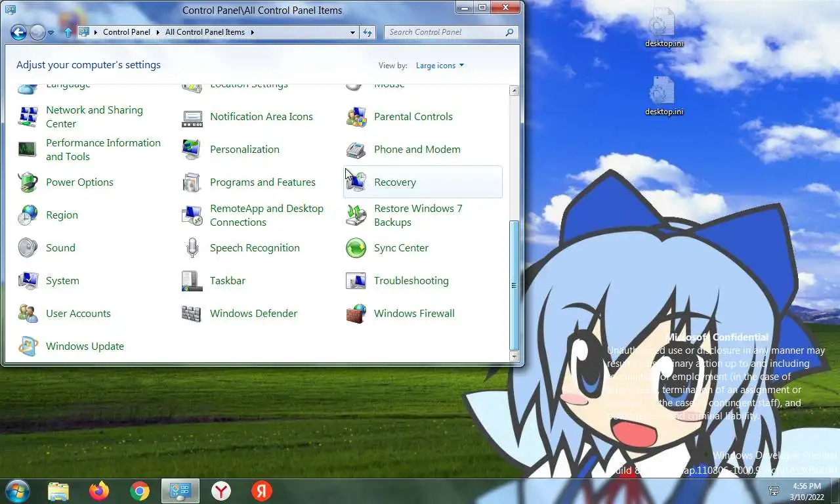The width and height of the screenshot is (840, 504).
Task: Click the Search Control Panel field
Action: 451,32
